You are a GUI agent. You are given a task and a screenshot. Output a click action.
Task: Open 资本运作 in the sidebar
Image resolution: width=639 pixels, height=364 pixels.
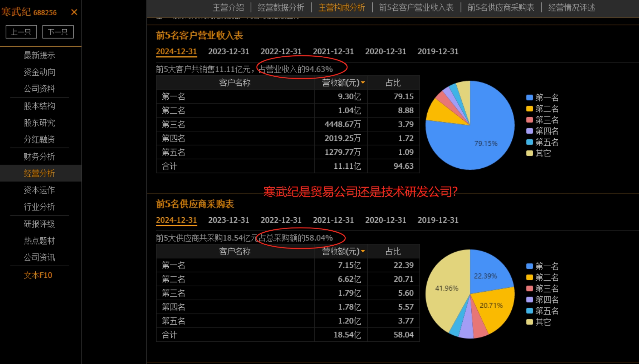tap(39, 190)
